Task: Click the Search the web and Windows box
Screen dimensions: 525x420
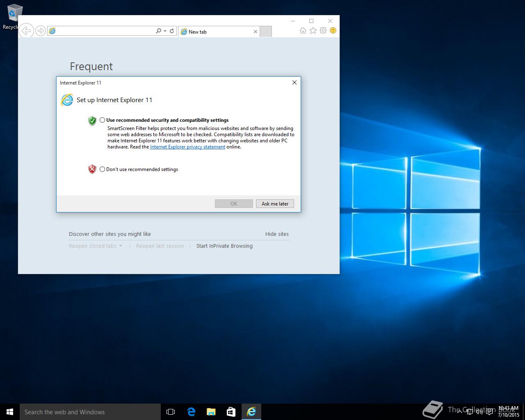Action: pyautogui.click(x=90, y=412)
